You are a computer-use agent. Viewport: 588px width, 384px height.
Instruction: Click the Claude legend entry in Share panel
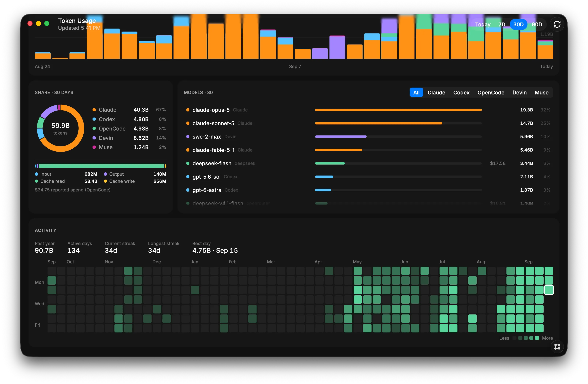129,110
